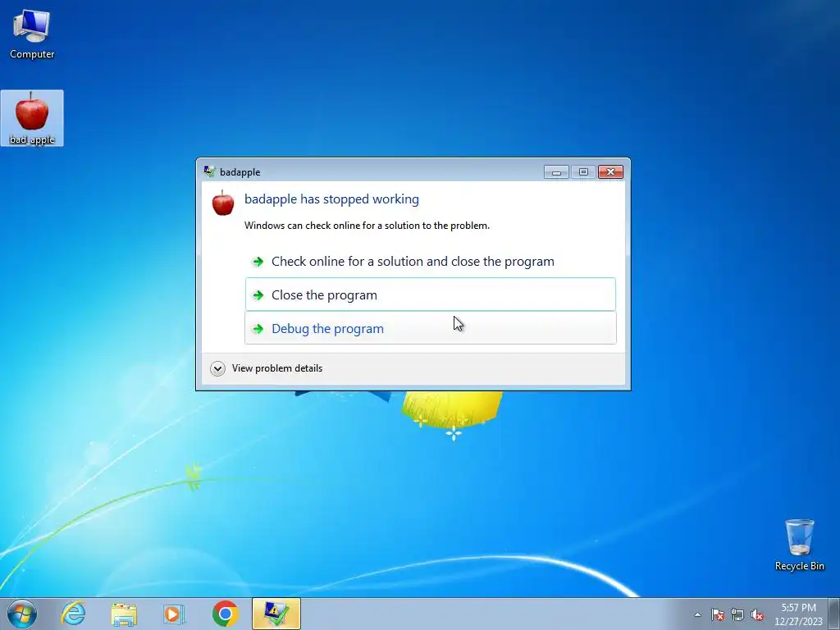Click the 'badapple has stopped working' heading

click(x=331, y=199)
